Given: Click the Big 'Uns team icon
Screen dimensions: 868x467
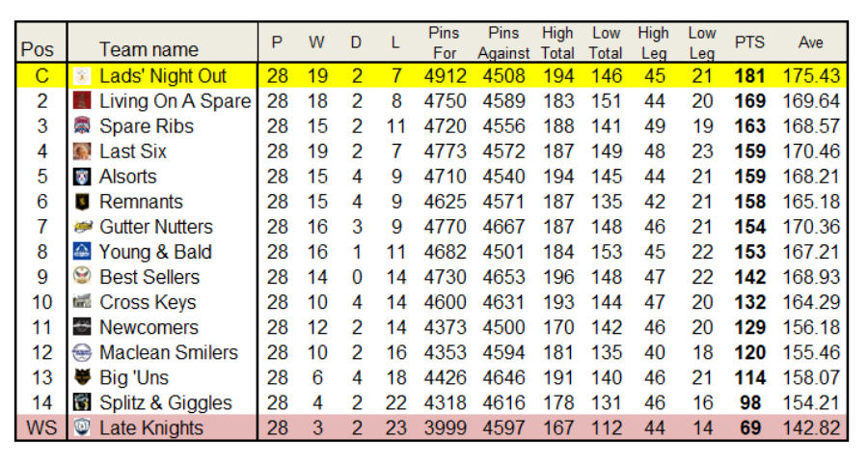Looking at the screenshot, I should 82,377.
